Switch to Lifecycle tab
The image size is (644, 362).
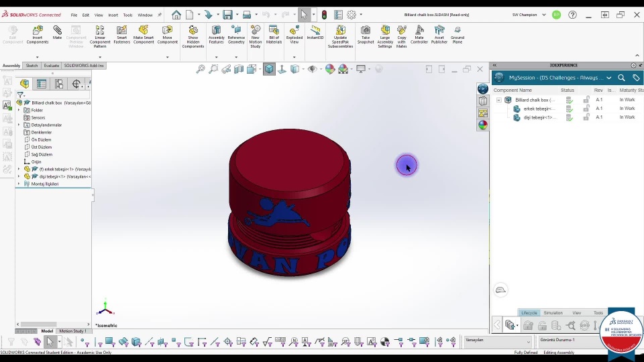(x=529, y=313)
